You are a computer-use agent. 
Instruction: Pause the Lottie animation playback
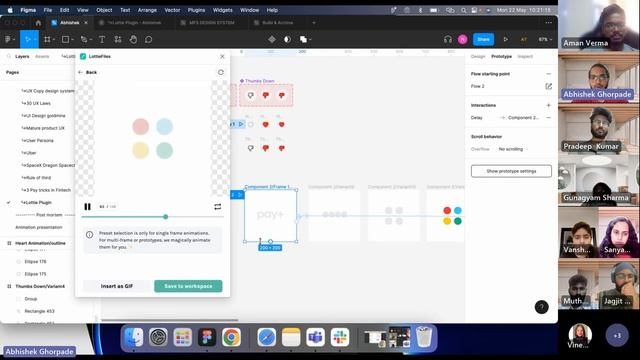pos(87,207)
